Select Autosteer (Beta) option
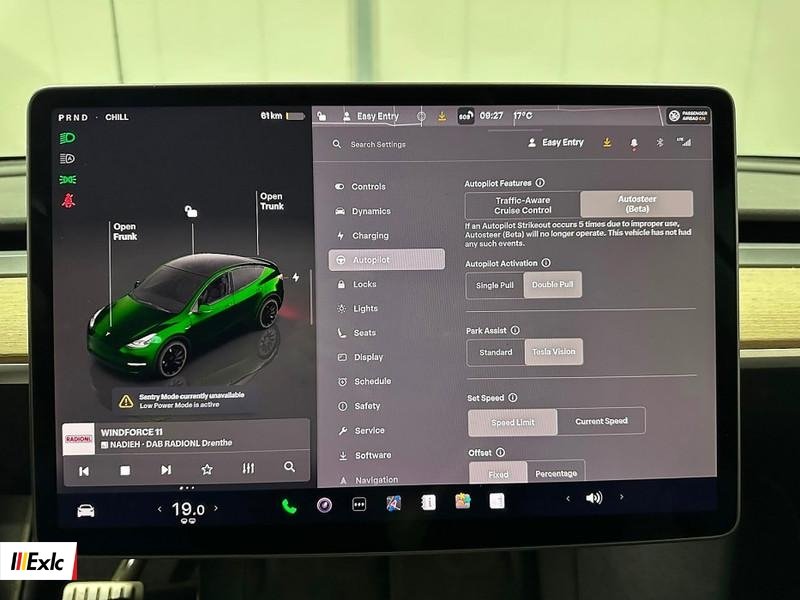Viewport: 800px width, 600px height. [637, 204]
